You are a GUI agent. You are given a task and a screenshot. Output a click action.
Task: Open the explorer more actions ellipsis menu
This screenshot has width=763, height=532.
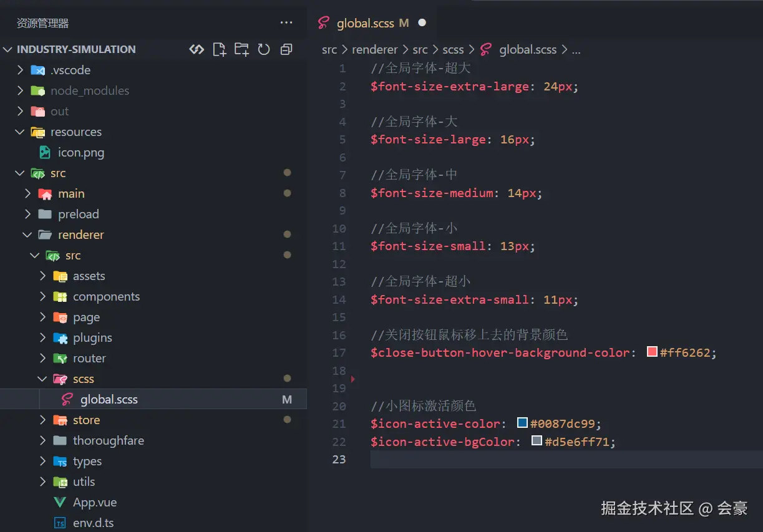click(286, 23)
